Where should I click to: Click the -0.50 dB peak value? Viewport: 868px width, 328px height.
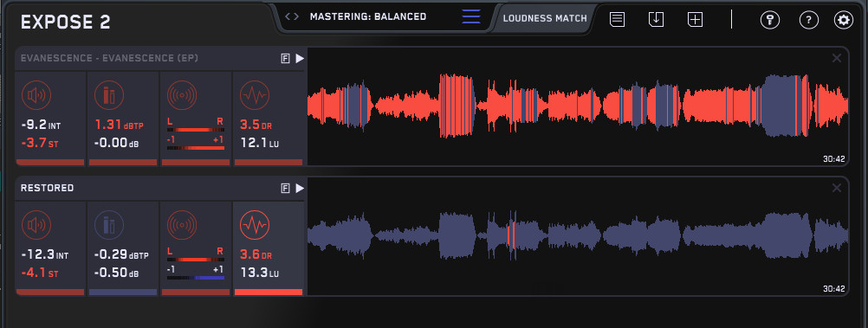click(x=116, y=273)
